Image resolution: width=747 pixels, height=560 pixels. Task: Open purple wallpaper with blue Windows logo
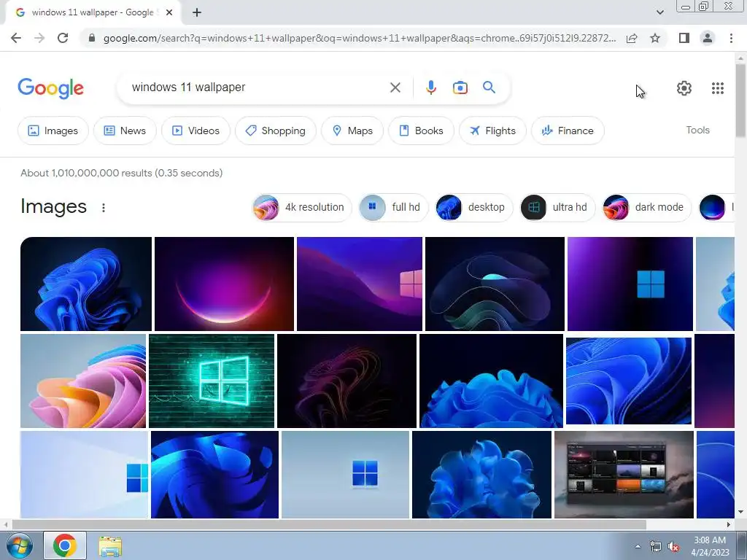pos(630,284)
